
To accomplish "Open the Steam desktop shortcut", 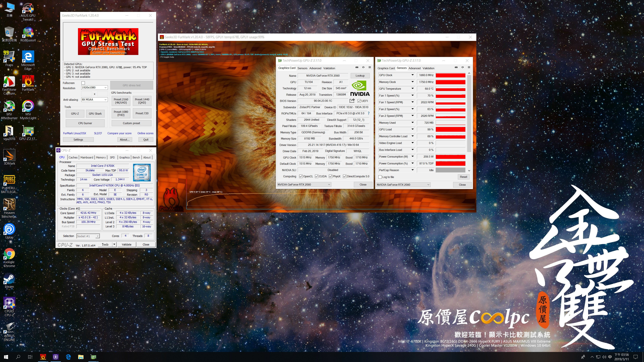I will tap(9, 281).
